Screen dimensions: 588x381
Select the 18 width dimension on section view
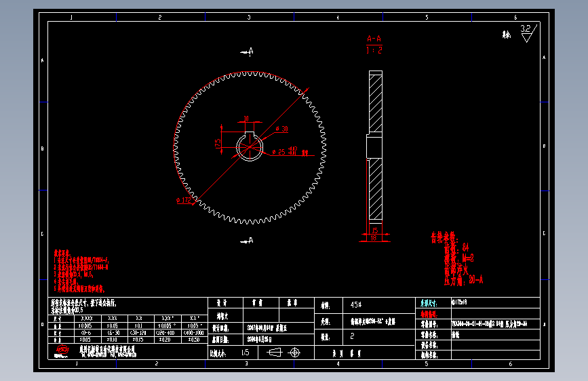(374, 238)
